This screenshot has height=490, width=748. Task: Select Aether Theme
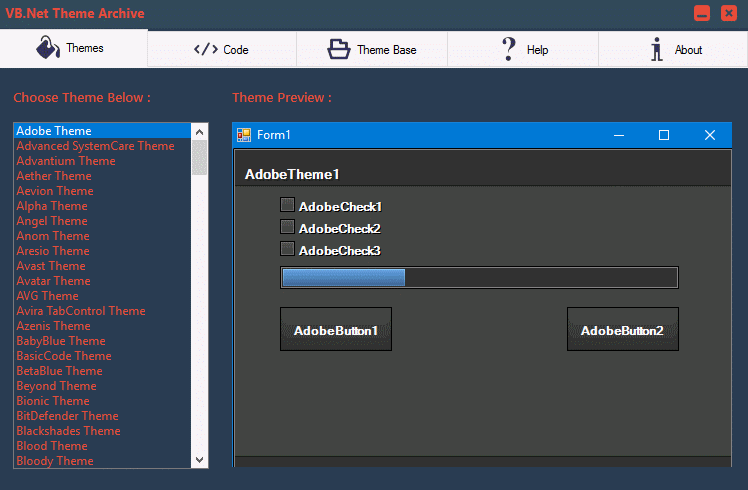103,176
